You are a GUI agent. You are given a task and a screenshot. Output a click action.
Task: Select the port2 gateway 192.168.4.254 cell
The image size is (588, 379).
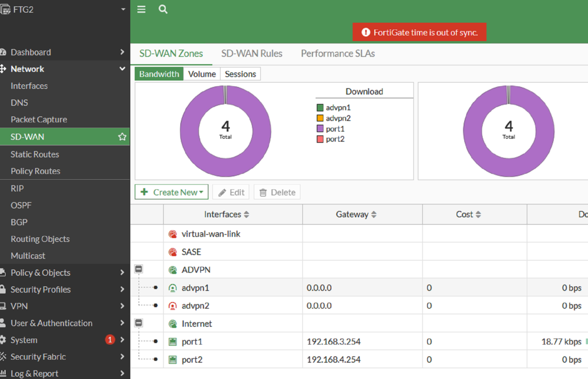pyautogui.click(x=362, y=360)
